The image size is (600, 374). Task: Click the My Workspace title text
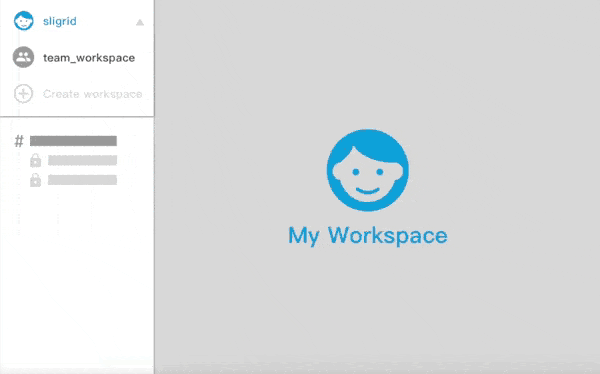point(368,235)
